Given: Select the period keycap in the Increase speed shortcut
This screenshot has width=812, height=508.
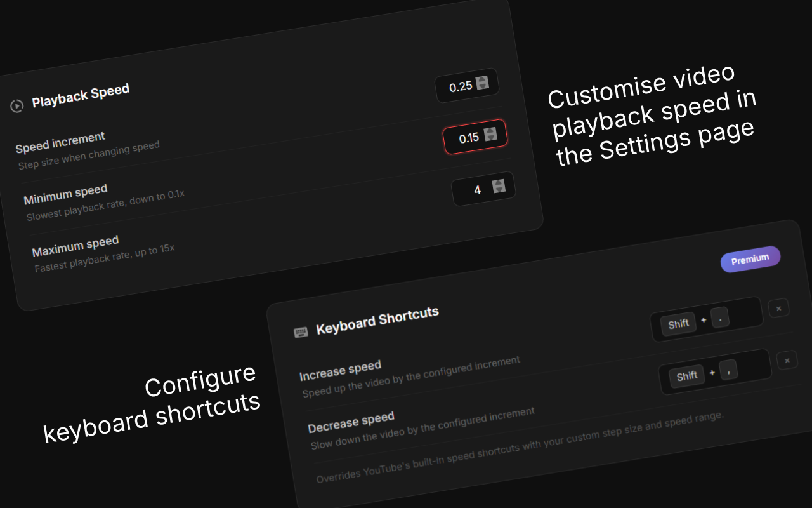Looking at the screenshot, I should tap(721, 318).
